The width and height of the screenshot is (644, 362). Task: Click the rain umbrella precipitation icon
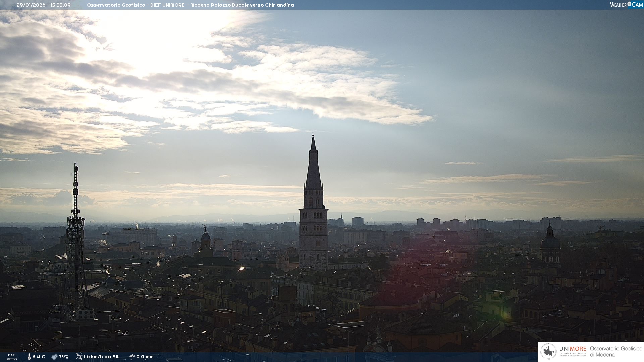132,357
